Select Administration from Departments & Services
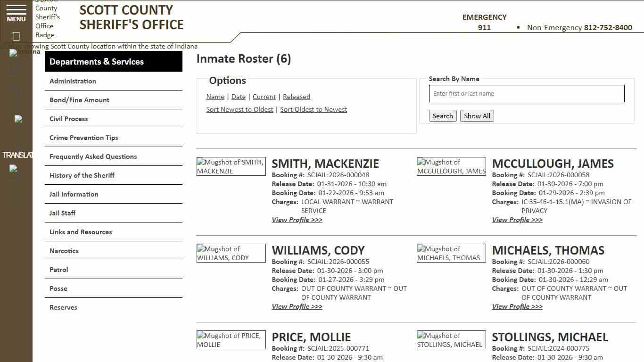Viewport: 644px width, 362px height. 73,81
